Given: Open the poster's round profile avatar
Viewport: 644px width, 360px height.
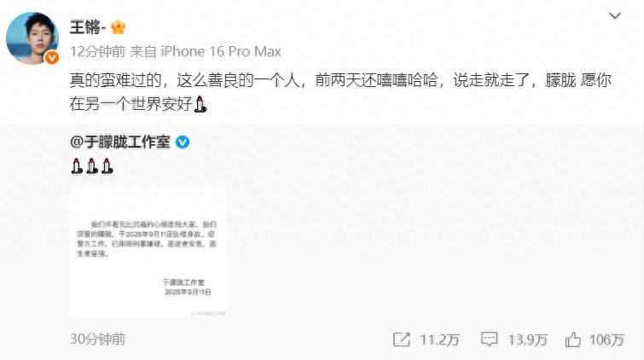Looking at the screenshot, I should click(32, 38).
